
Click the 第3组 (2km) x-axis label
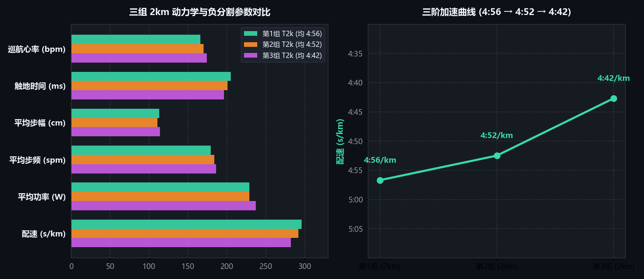614,266
